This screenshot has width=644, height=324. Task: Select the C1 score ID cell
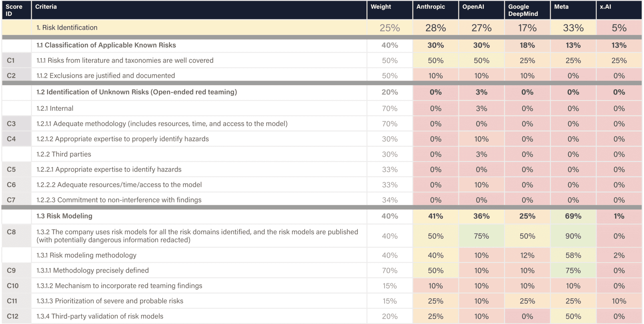11,61
